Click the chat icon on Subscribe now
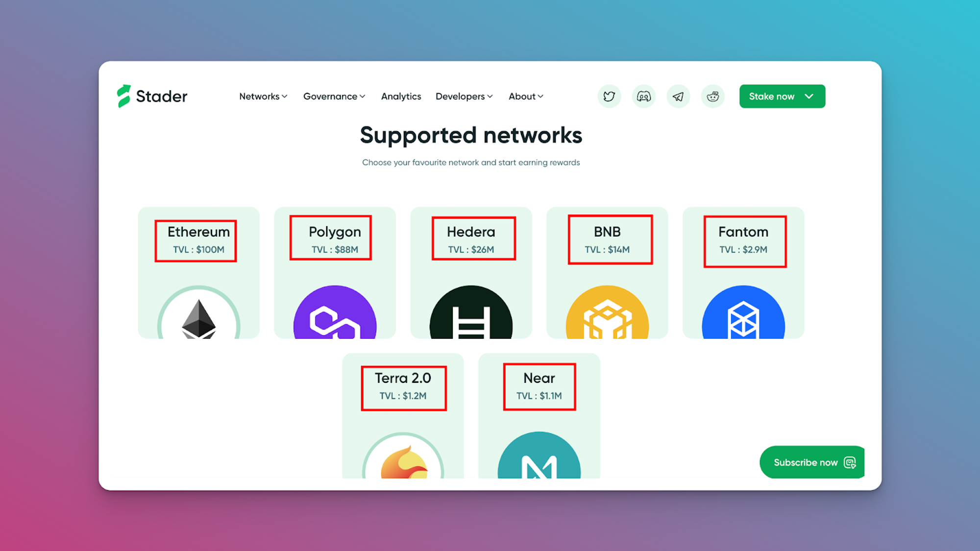The height and width of the screenshot is (551, 980). coord(850,462)
